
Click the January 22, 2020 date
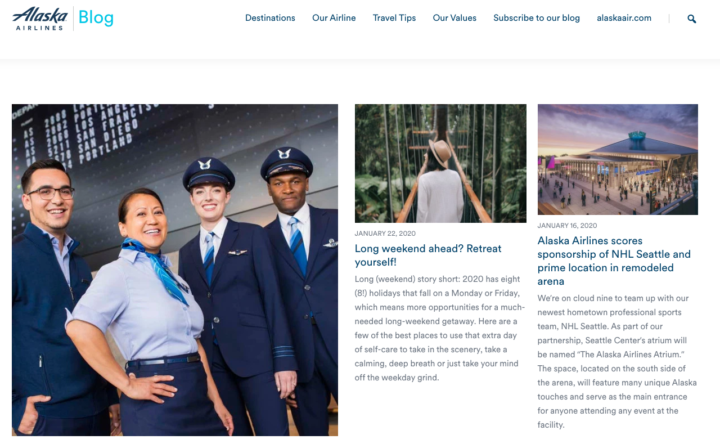pyautogui.click(x=385, y=233)
